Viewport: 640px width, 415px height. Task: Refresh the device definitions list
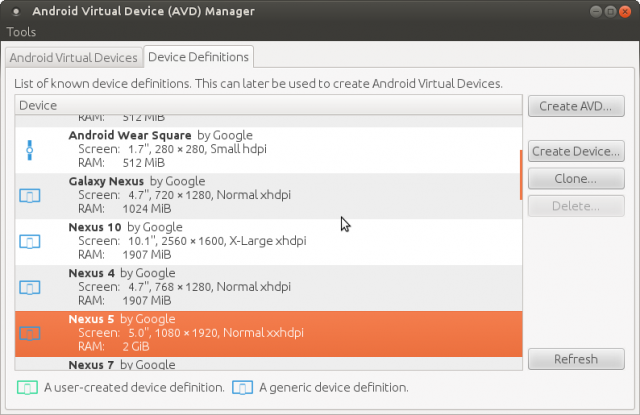pyautogui.click(x=575, y=359)
